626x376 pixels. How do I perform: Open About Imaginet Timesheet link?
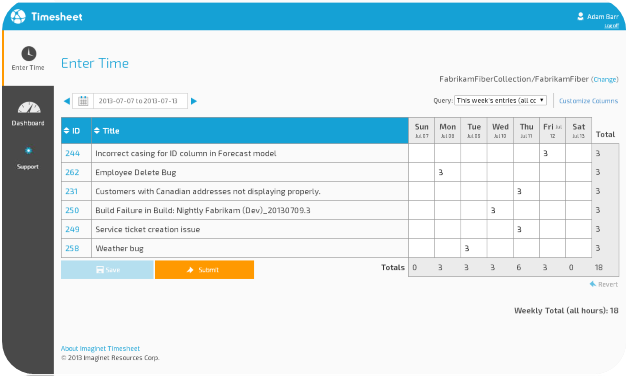[100, 348]
